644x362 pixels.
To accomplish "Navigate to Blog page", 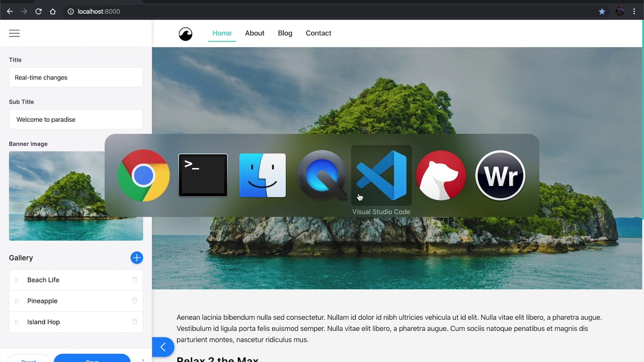I will [285, 33].
